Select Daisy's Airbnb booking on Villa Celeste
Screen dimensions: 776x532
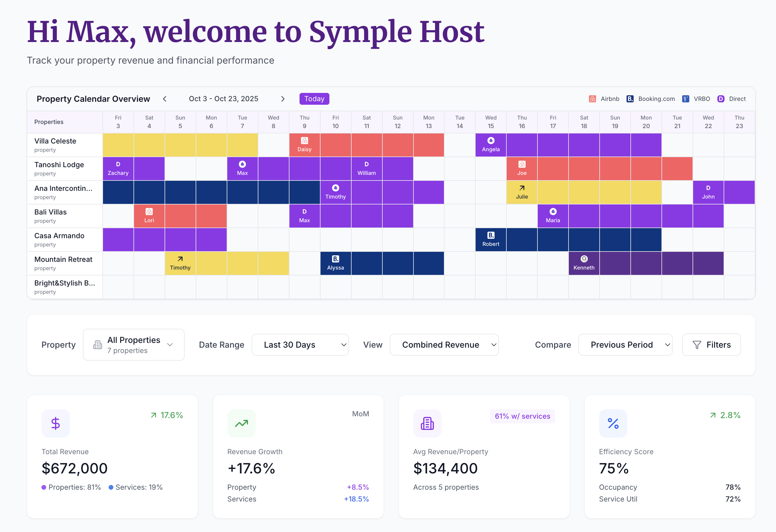click(x=304, y=145)
